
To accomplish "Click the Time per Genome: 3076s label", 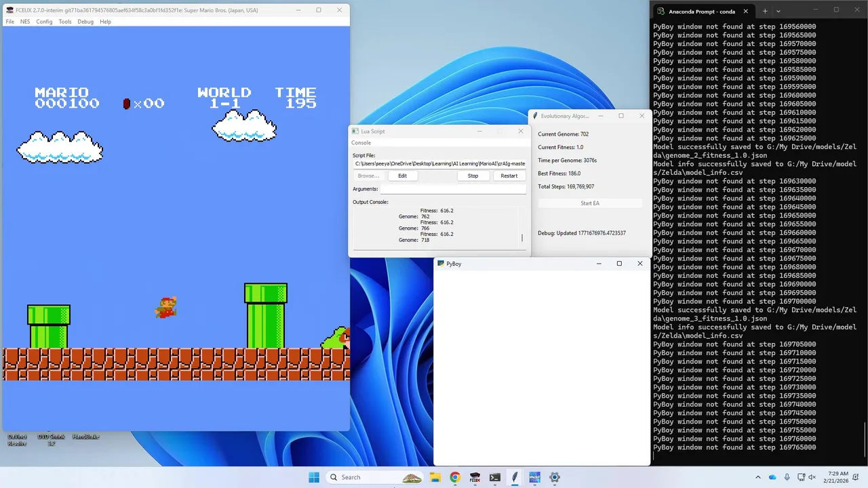I will click(x=566, y=161).
